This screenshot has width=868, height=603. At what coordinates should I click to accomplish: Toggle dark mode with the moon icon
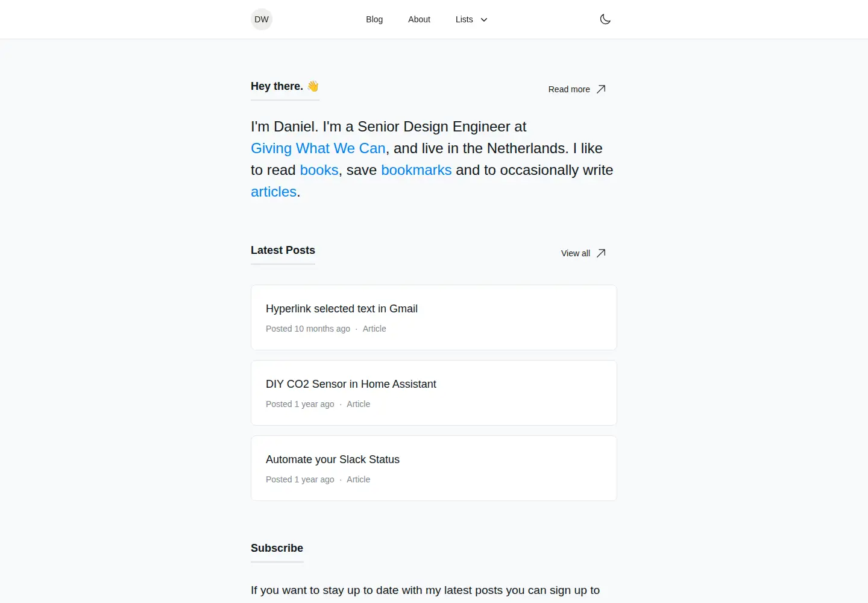click(605, 19)
